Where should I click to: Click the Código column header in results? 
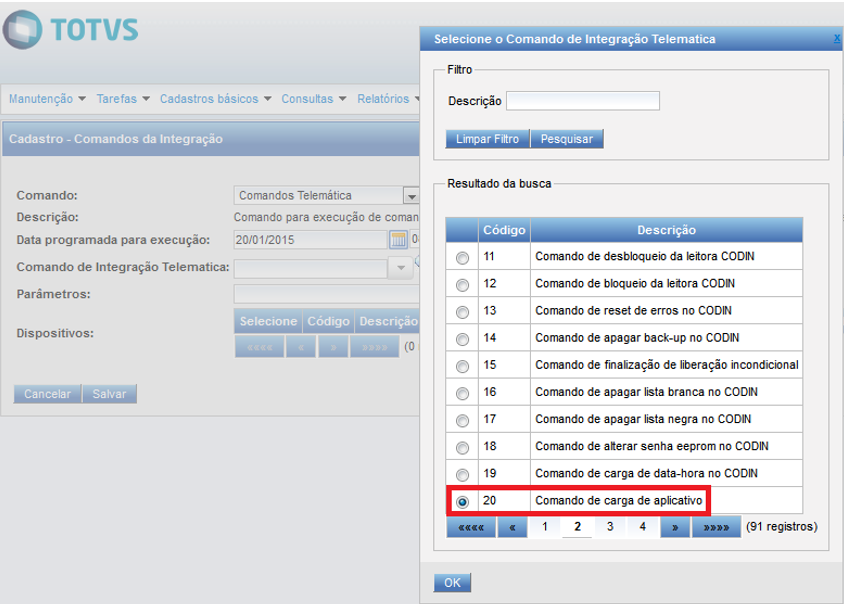pos(504,230)
